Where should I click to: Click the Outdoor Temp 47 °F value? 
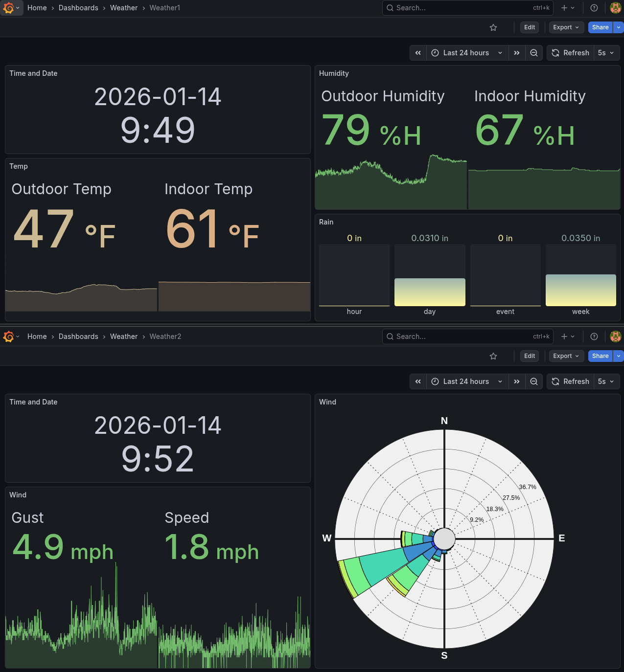click(64, 229)
